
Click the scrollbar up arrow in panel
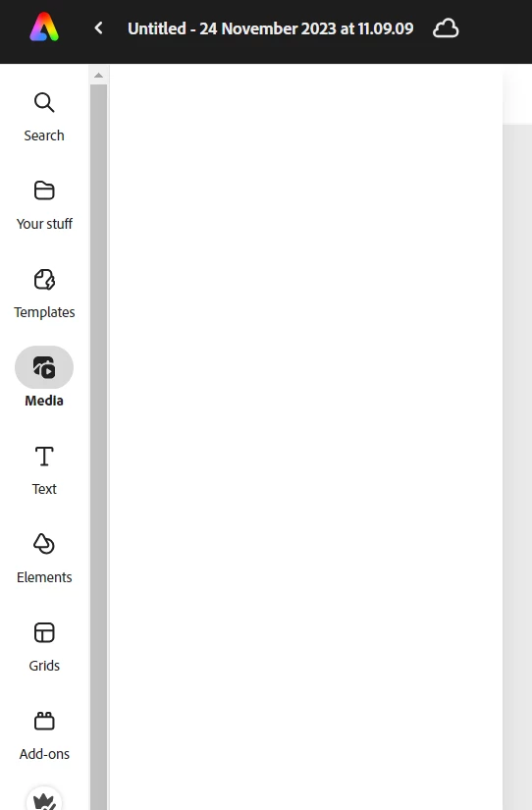coord(99,76)
